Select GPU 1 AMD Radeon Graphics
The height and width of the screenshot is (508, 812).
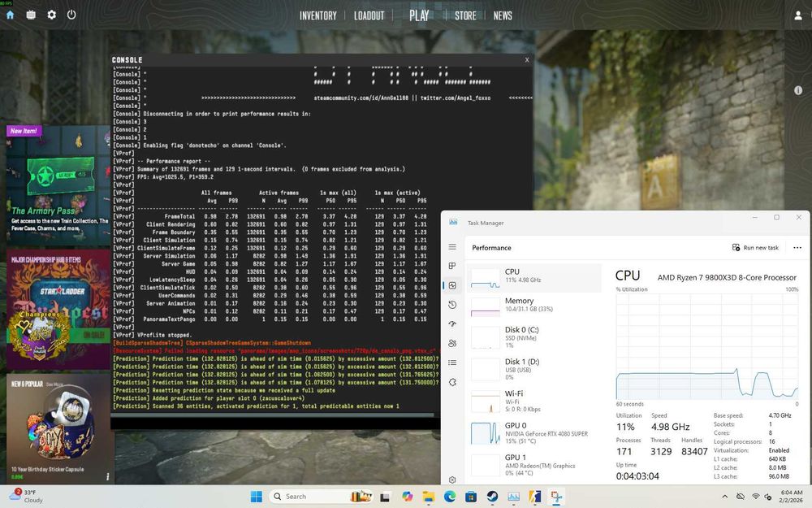534,464
